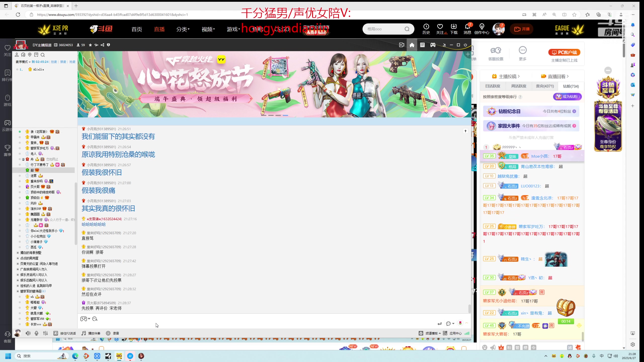Open Douyu creator center lightbulb icon
644x362 pixels.
pos(482,29)
